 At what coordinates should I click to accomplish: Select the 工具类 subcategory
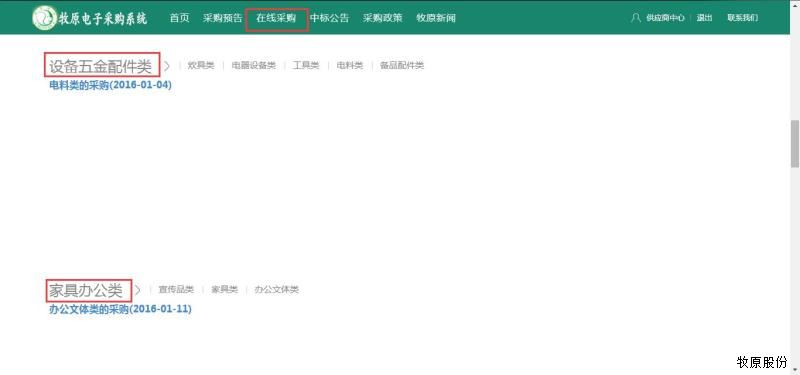306,65
